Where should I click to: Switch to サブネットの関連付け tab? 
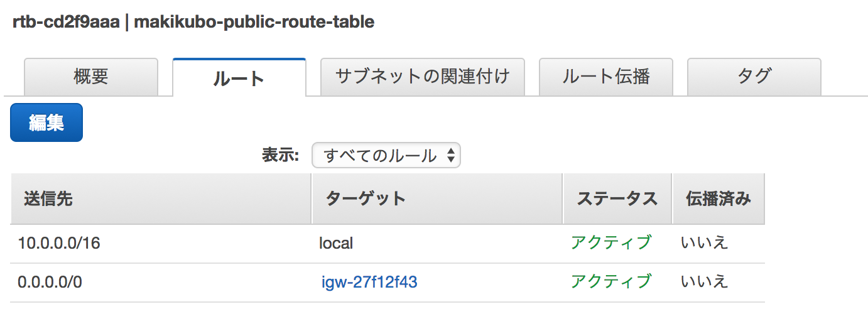422,77
